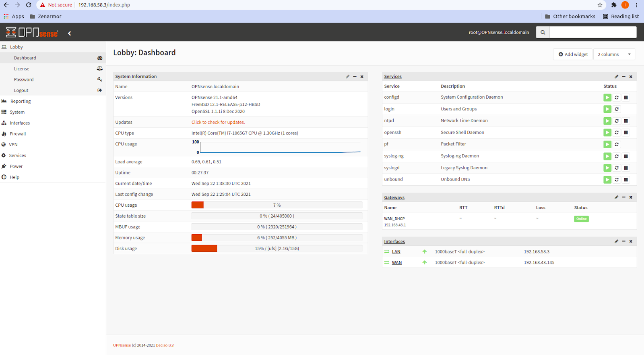Open the Password page

[x=53, y=80]
